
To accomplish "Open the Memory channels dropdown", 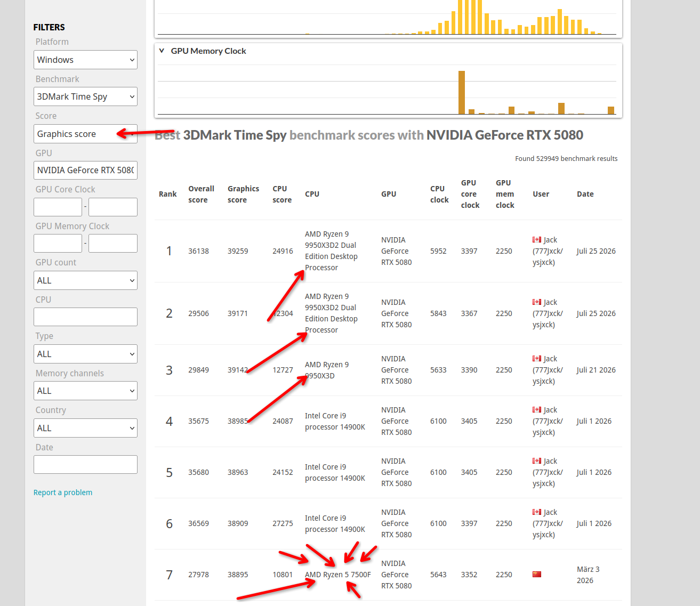I will pos(85,391).
